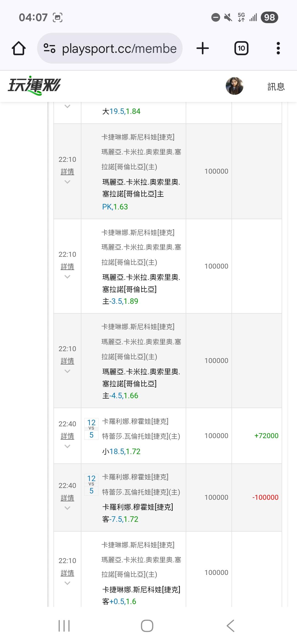Expand the 小18.5,1.72 bet row chevron
The height and width of the screenshot is (644, 297).
tap(67, 446)
